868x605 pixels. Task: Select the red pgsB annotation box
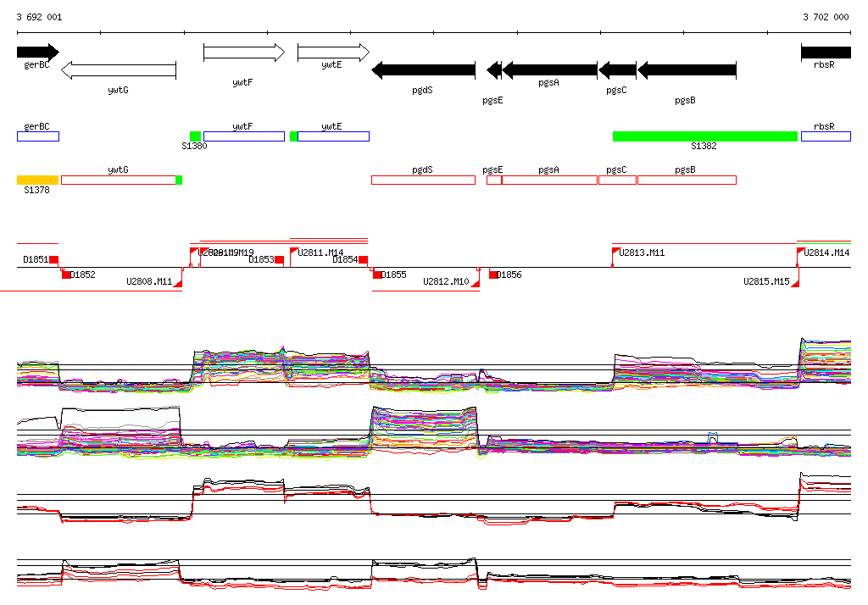[687, 180]
